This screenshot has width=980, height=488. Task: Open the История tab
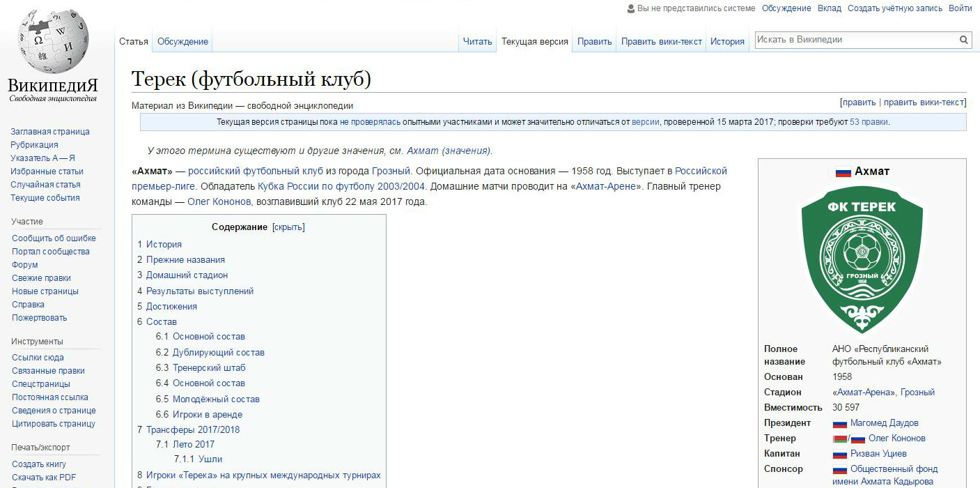(x=727, y=41)
